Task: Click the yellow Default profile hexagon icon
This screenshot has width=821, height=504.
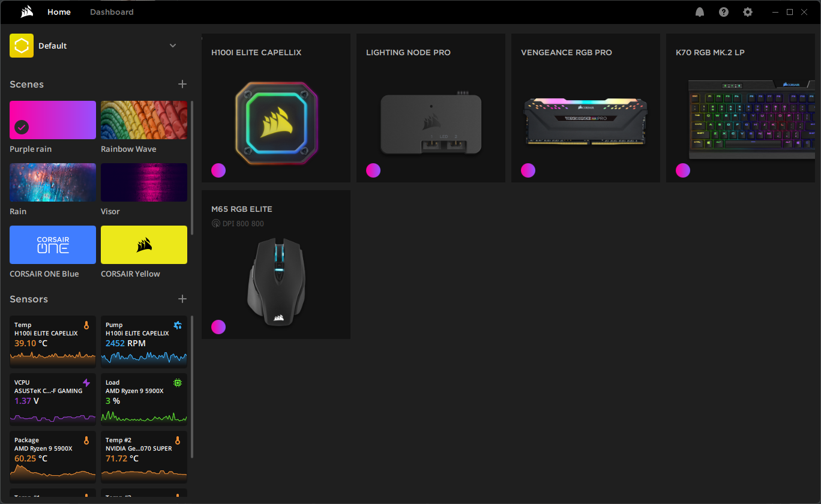Action: pos(22,46)
